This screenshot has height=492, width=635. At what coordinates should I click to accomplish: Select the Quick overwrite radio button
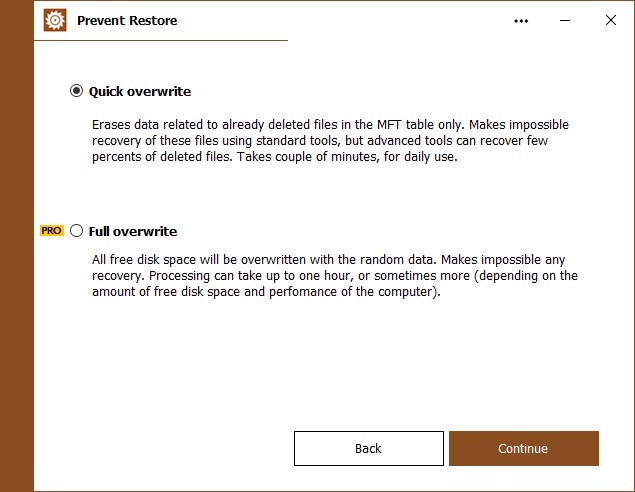[x=76, y=91]
